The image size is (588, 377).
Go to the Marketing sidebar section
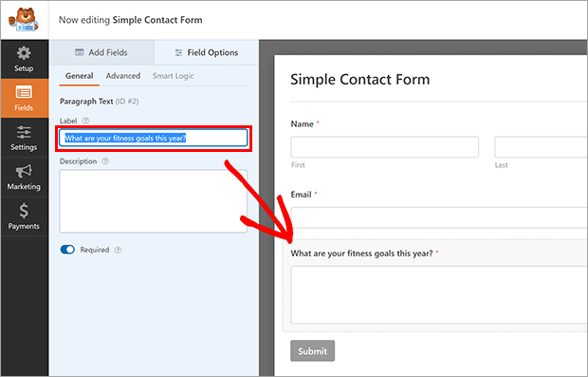click(x=24, y=178)
